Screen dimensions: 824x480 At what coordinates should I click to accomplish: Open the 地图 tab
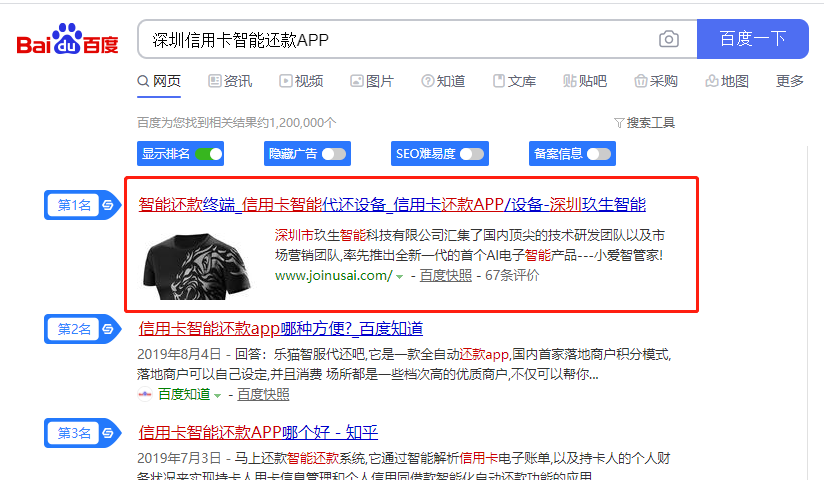tap(727, 81)
